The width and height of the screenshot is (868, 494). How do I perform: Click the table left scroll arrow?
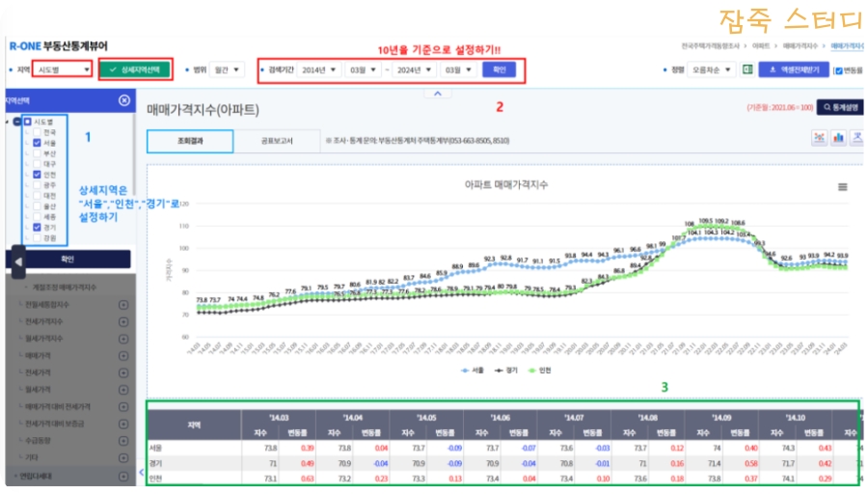click(141, 473)
